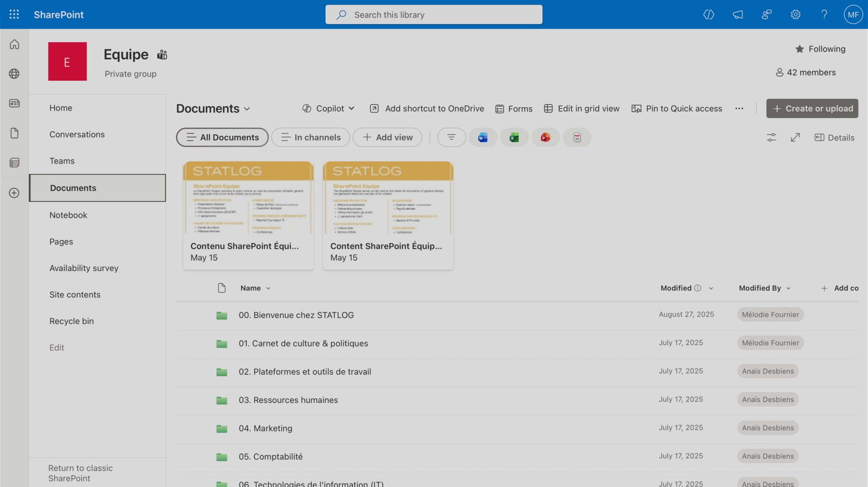
Task: Open Forms command
Action: pos(514,108)
